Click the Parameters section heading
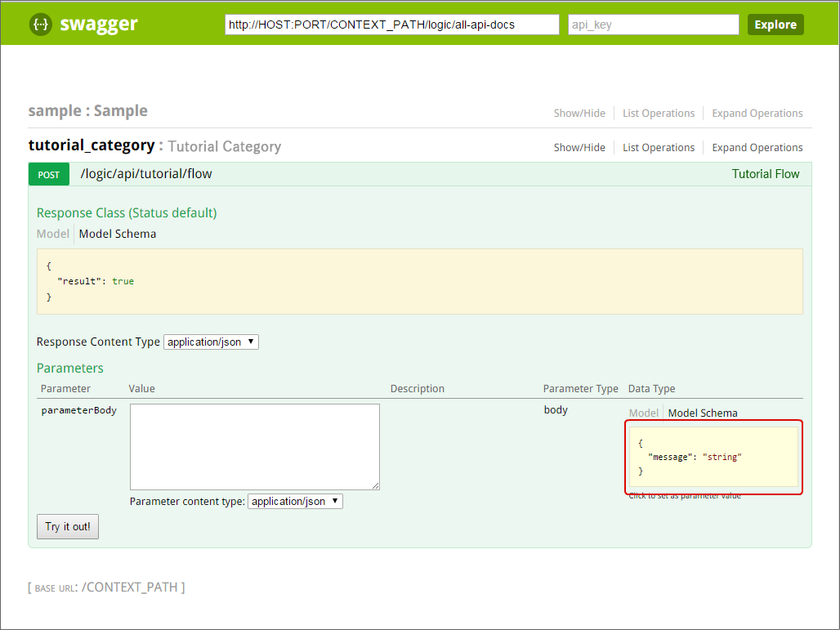 tap(70, 368)
